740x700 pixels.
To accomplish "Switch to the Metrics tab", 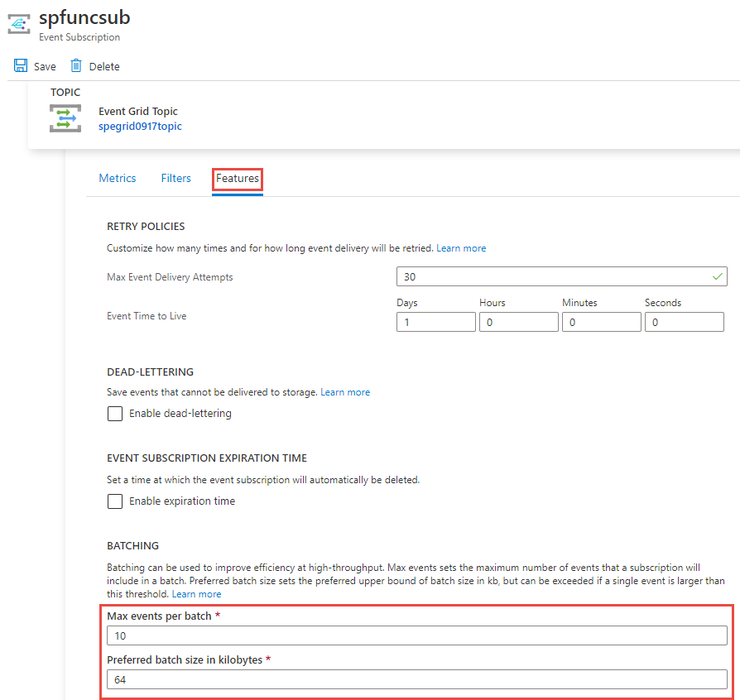I will tap(117, 178).
